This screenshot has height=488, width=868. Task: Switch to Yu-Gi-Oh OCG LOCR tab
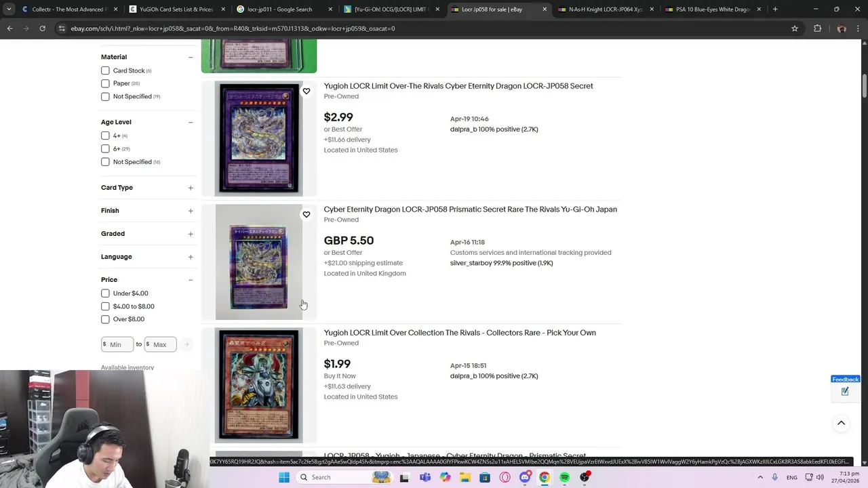pos(391,9)
